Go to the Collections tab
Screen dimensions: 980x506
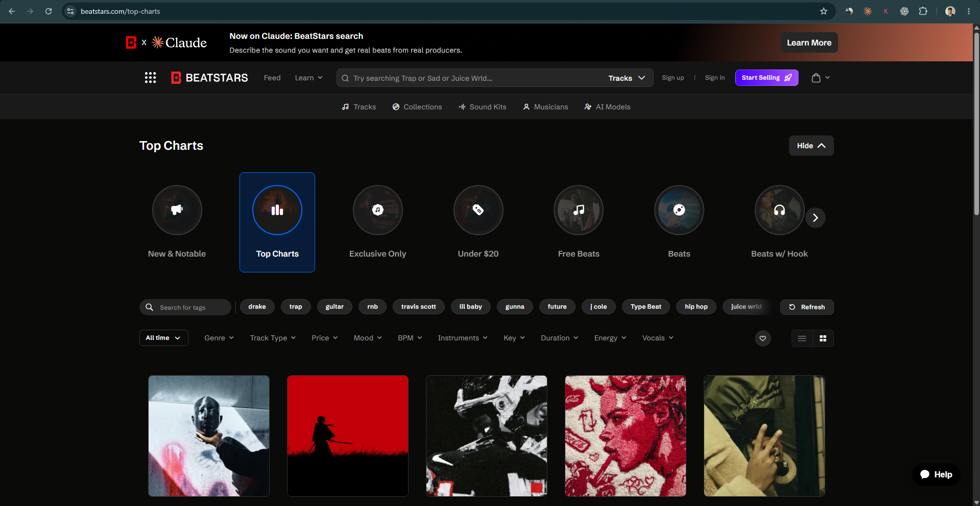pyautogui.click(x=417, y=107)
